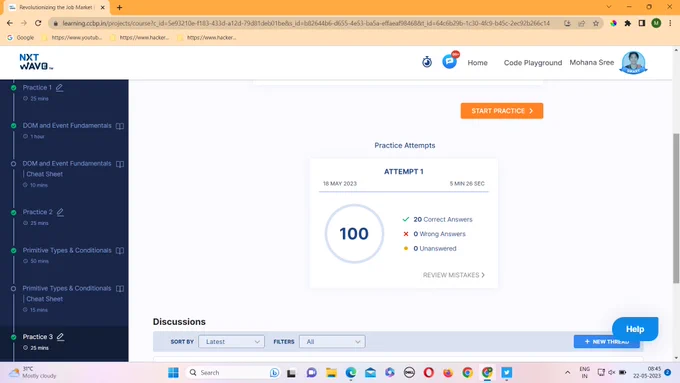Open the timer stopwatch icon in header
680x383 pixels.
(427, 62)
